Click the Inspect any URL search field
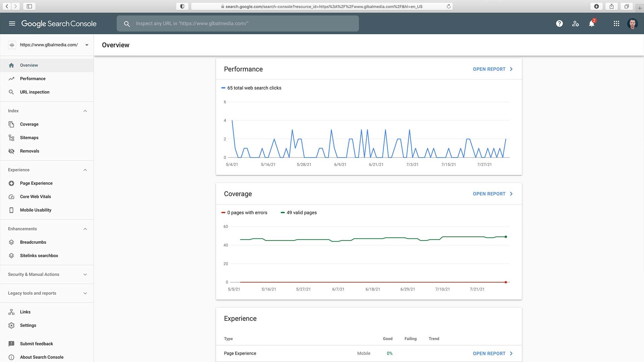The image size is (644, 362). point(238,23)
